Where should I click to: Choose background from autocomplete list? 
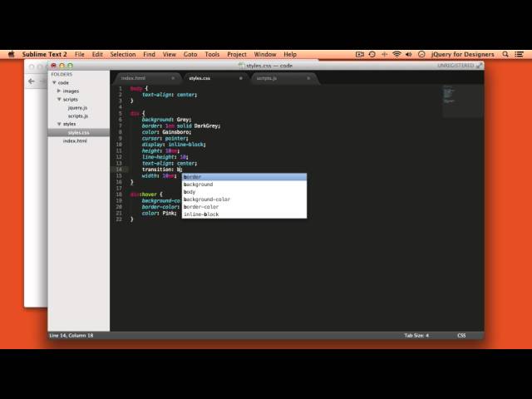[x=244, y=185]
